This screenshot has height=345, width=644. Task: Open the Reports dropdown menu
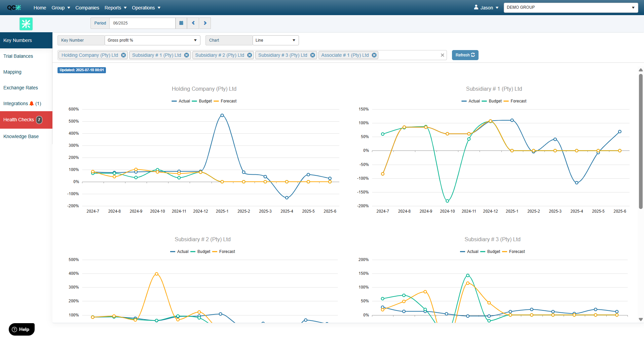pyautogui.click(x=115, y=8)
